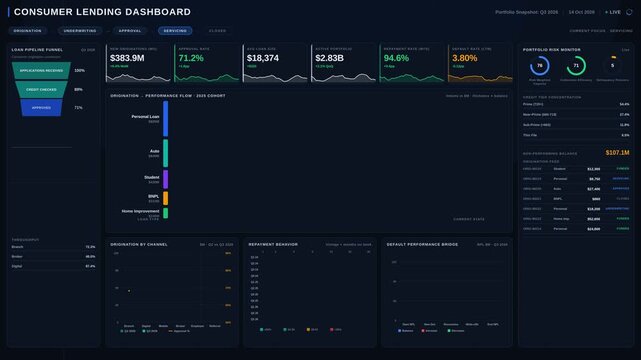641x360 pixels.
Task: Open the Active Portfolio $2.83B card
Action: point(343,63)
